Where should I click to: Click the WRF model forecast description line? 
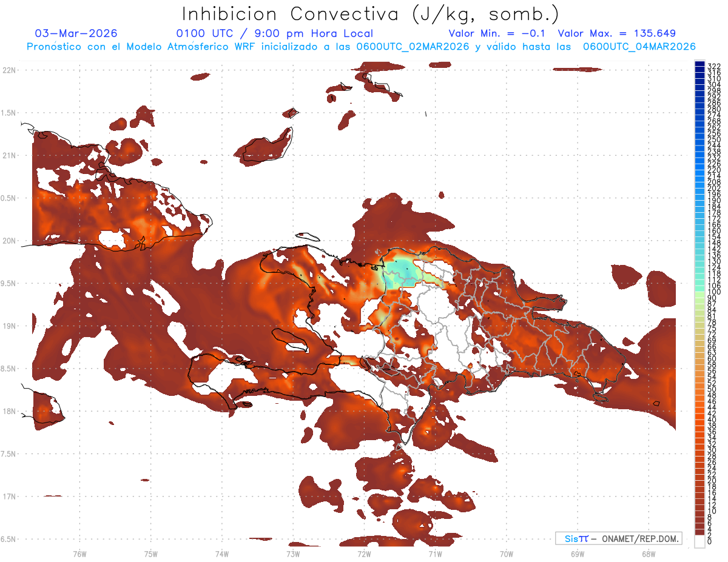(361, 47)
